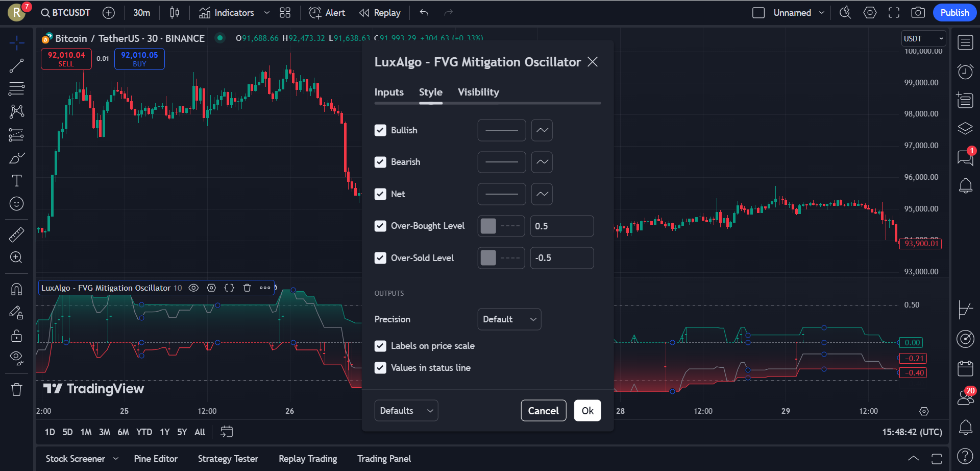980x471 pixels.
Task: Open the Alert creation button
Action: tap(327, 13)
